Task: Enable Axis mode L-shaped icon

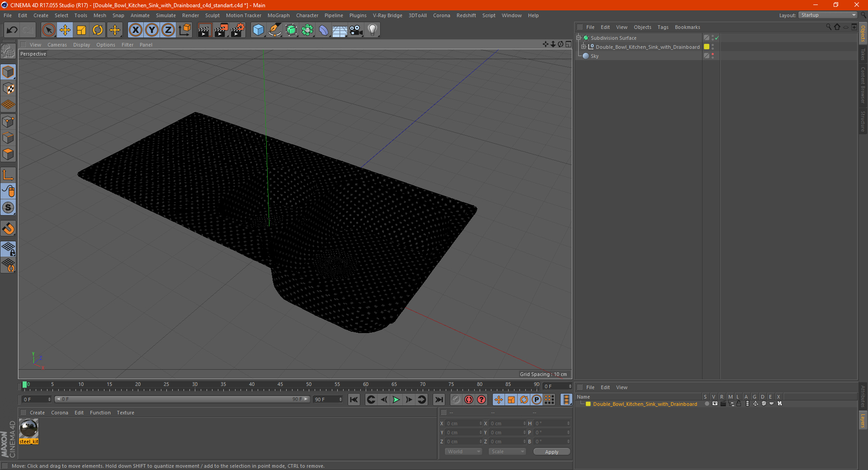Action: pos(8,175)
